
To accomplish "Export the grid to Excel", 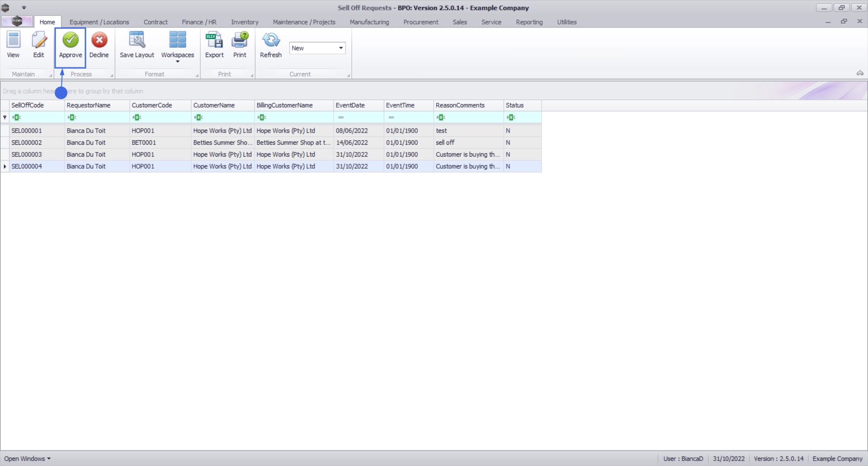I will pyautogui.click(x=214, y=45).
